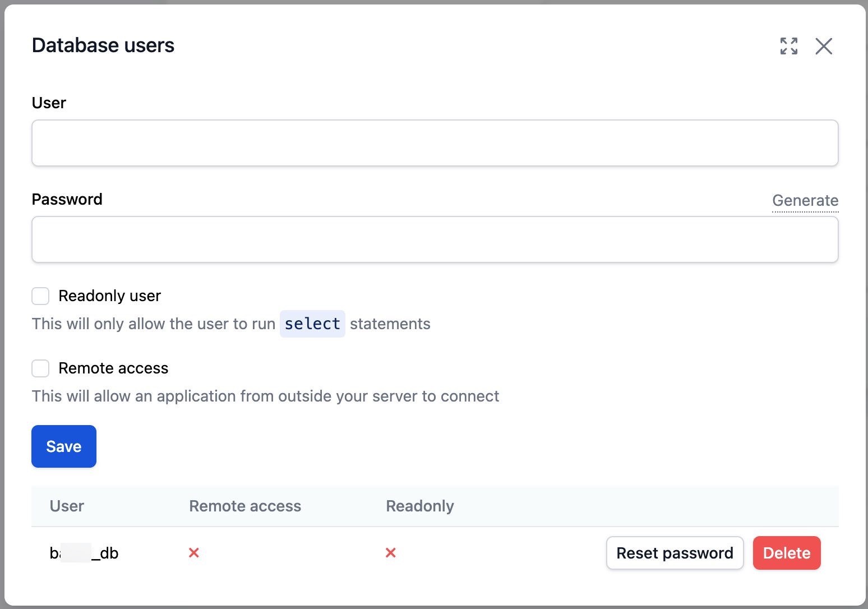This screenshot has width=868, height=609.
Task: Close the Database users dialog
Action: click(824, 46)
